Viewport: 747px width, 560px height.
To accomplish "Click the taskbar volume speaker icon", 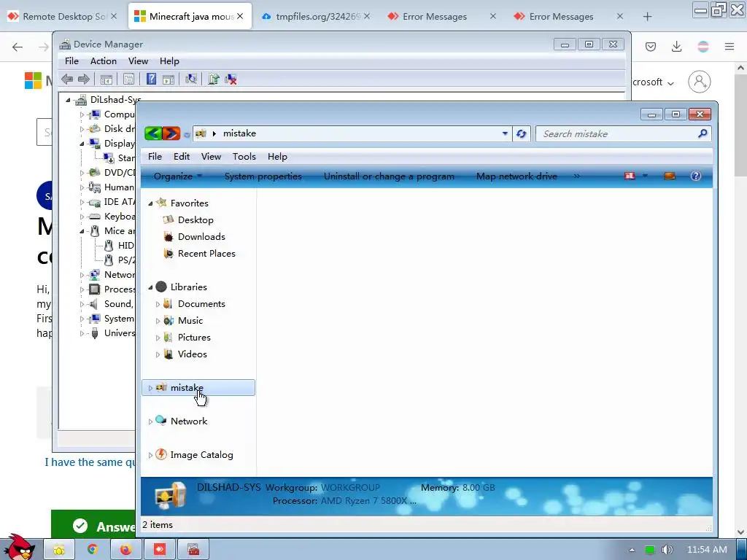I will [667, 550].
